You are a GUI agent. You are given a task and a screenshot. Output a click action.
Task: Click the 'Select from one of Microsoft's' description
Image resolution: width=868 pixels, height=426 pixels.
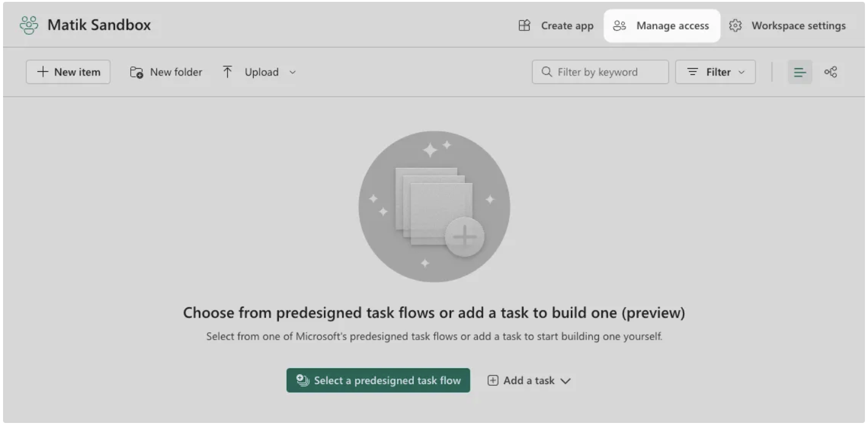coord(434,337)
